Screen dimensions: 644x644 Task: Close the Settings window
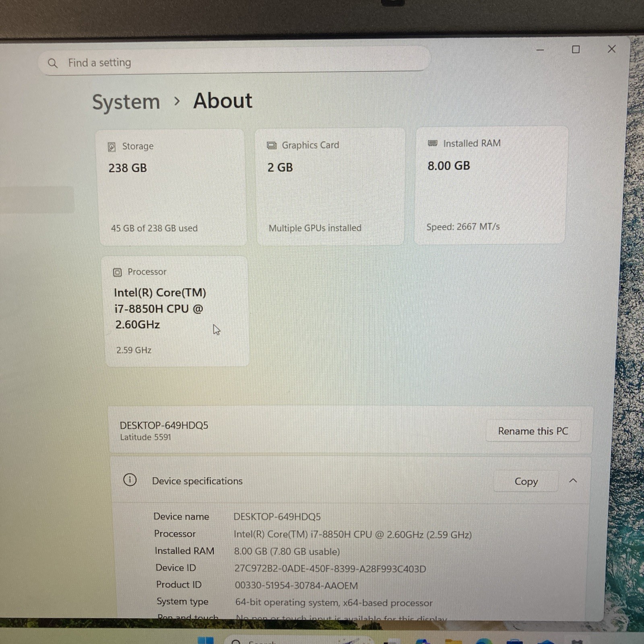(x=612, y=49)
